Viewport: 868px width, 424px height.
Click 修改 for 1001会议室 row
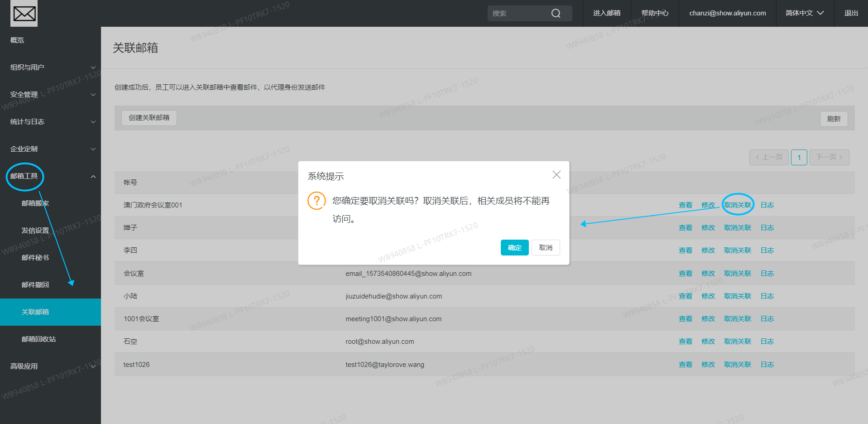[x=708, y=319]
